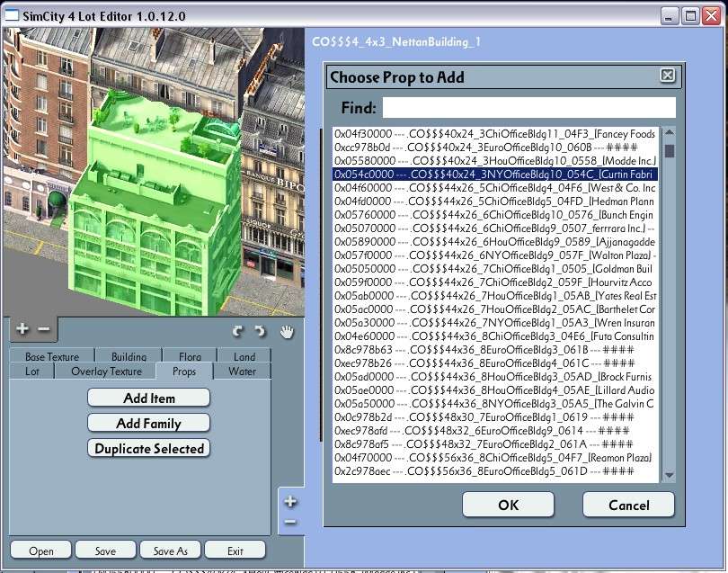Viewport: 728px width, 573px height.
Task: Select prop 0x04f30000 3ChiOfficeBldg11 Fancey Foods
Action: coord(495,134)
